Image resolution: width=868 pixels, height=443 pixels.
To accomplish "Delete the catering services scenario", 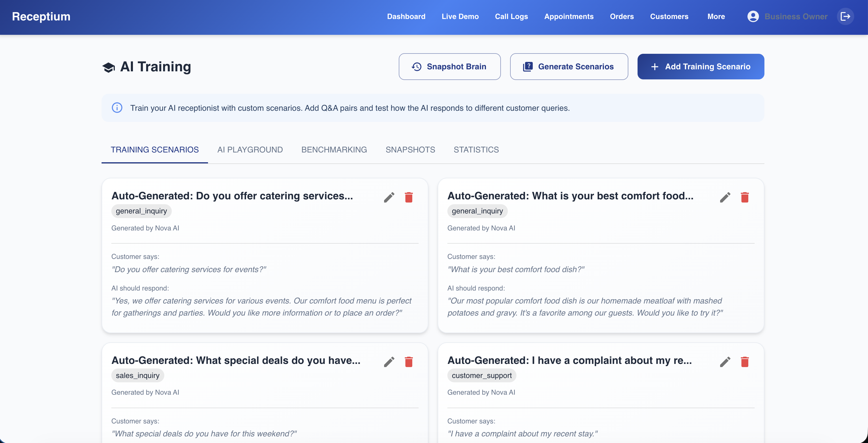I will click(x=408, y=197).
